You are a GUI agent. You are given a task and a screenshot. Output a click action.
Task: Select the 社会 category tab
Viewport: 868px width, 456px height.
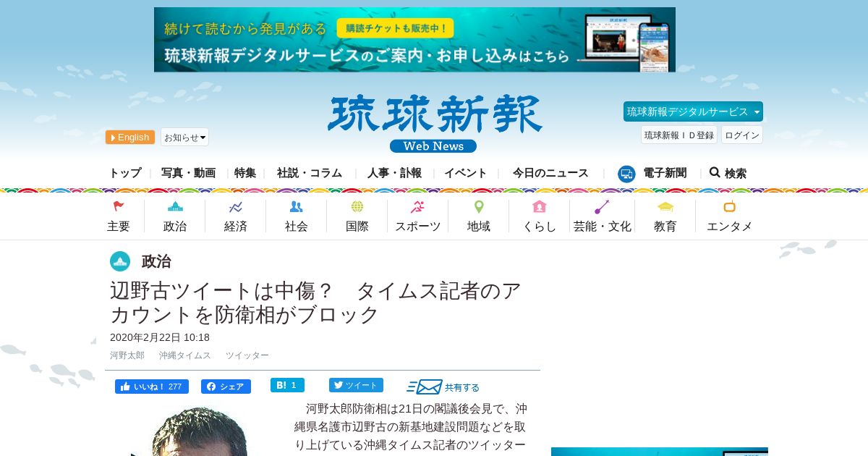[x=297, y=227]
